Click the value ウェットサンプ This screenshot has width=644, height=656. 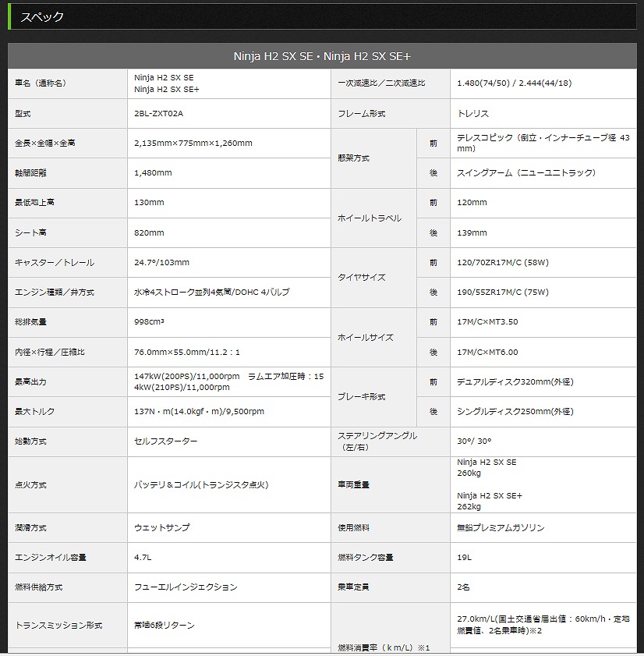pyautogui.click(x=162, y=528)
